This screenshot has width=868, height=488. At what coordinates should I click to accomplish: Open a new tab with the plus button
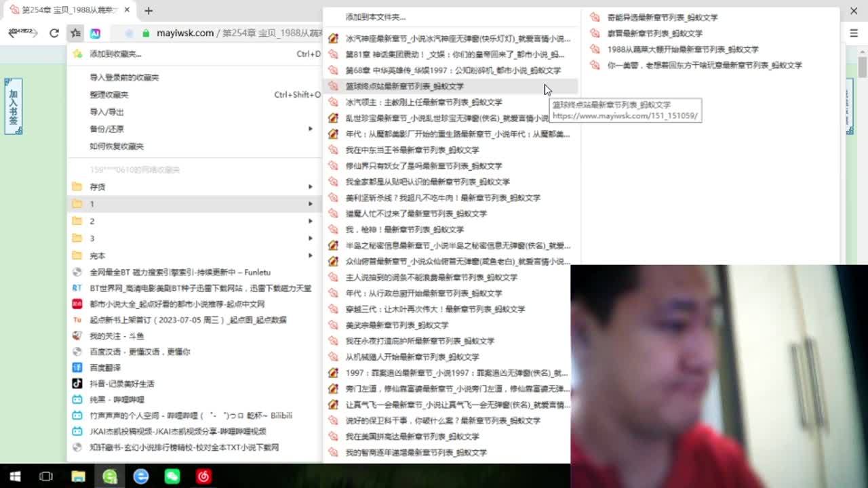tap(149, 10)
